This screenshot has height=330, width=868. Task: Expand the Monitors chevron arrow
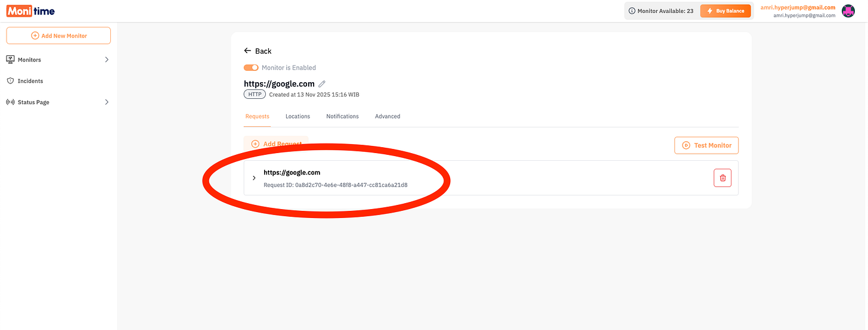[x=107, y=60]
